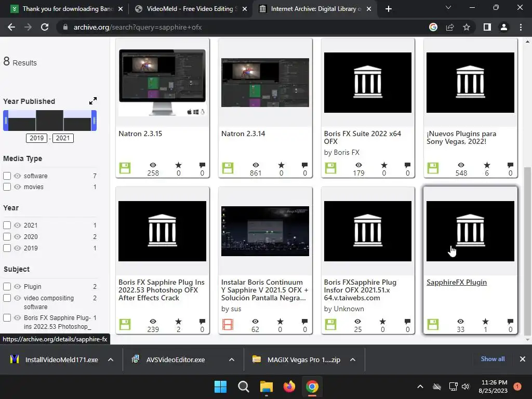532x399 pixels.
Task: Check the 2019 year filter
Action: (7, 248)
